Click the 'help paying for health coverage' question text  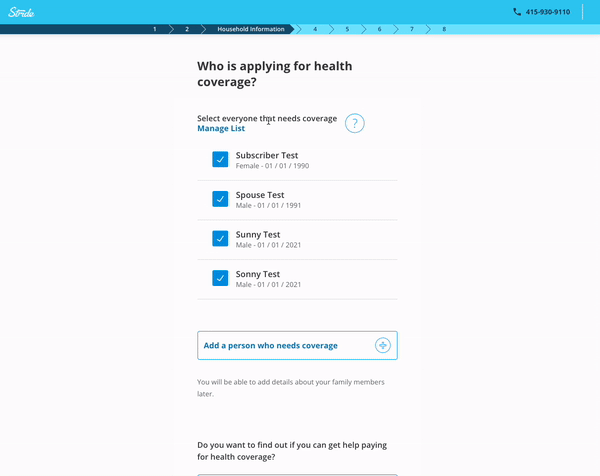tap(292, 451)
